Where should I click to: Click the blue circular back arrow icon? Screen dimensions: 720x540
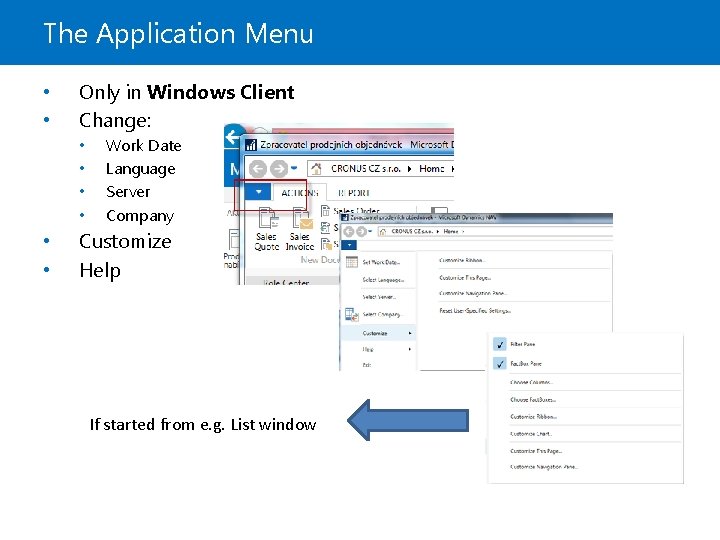coord(234,136)
